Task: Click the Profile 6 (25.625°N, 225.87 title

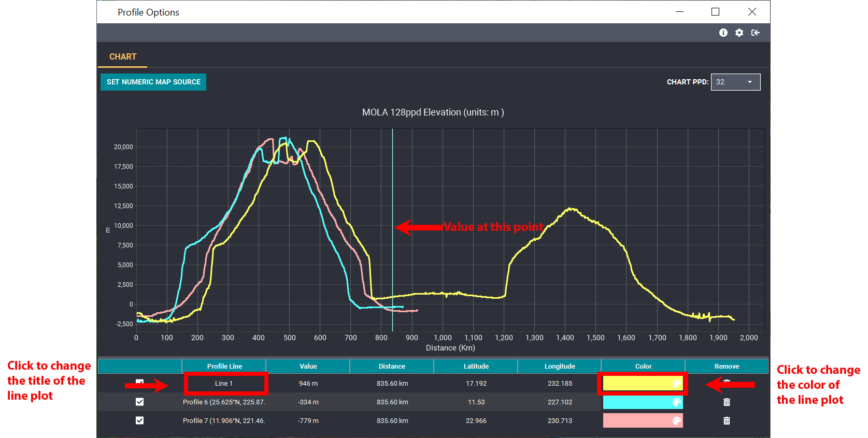Action: (x=224, y=402)
